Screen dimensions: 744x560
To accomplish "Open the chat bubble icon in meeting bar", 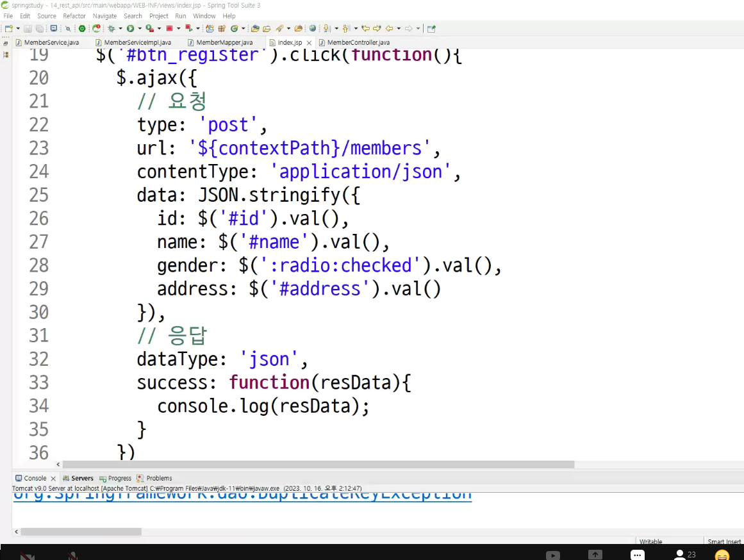I will 637,555.
